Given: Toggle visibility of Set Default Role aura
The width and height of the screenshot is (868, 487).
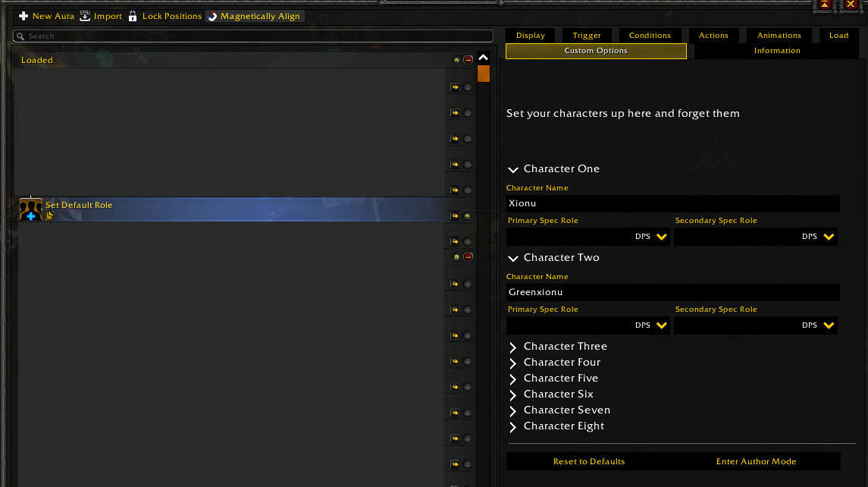Looking at the screenshot, I should point(468,216).
